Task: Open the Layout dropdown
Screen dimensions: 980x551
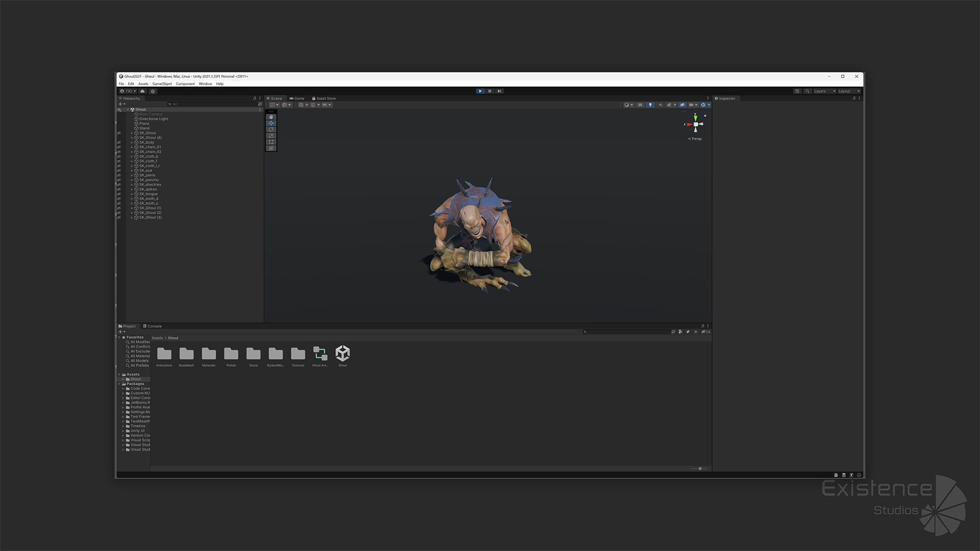Action: [x=849, y=91]
